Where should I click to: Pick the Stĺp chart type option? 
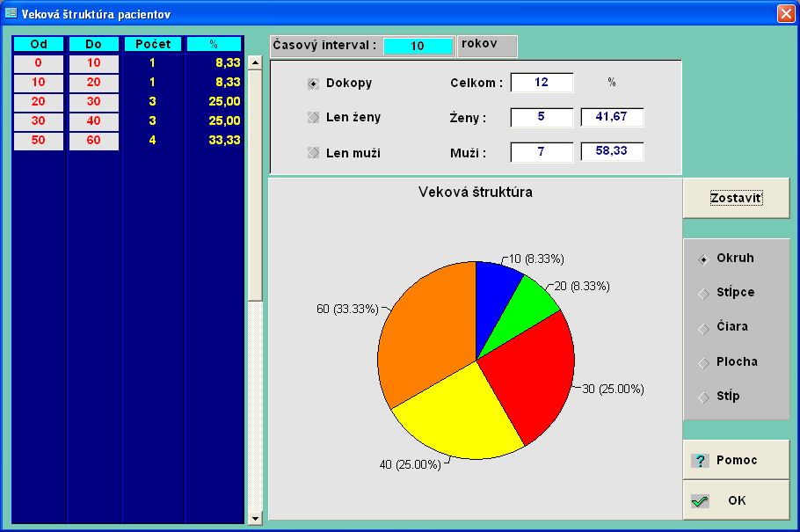(703, 397)
